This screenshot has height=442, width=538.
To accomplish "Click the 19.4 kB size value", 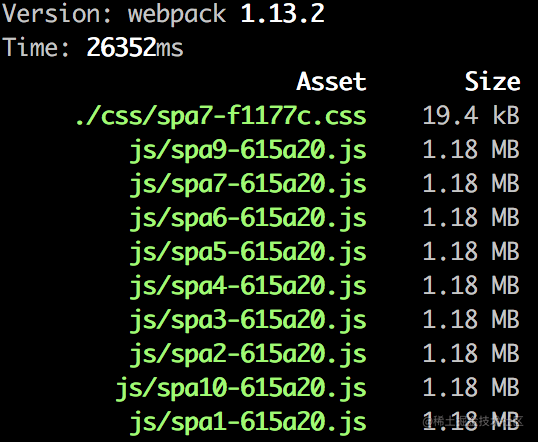I will click(471, 115).
